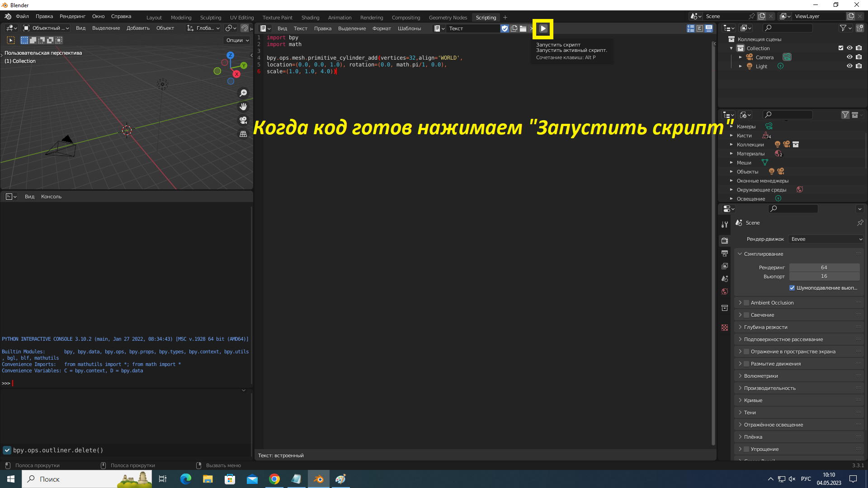
Task: Click the open text file folder icon
Action: point(523,28)
